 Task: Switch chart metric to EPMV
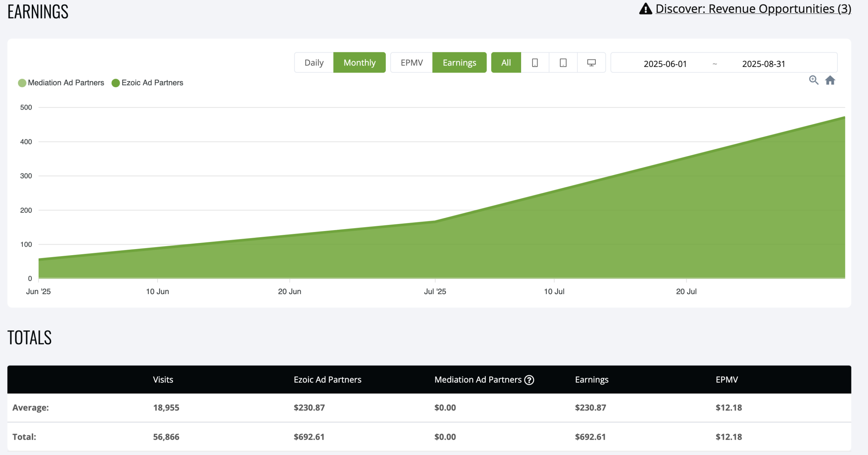pos(412,63)
